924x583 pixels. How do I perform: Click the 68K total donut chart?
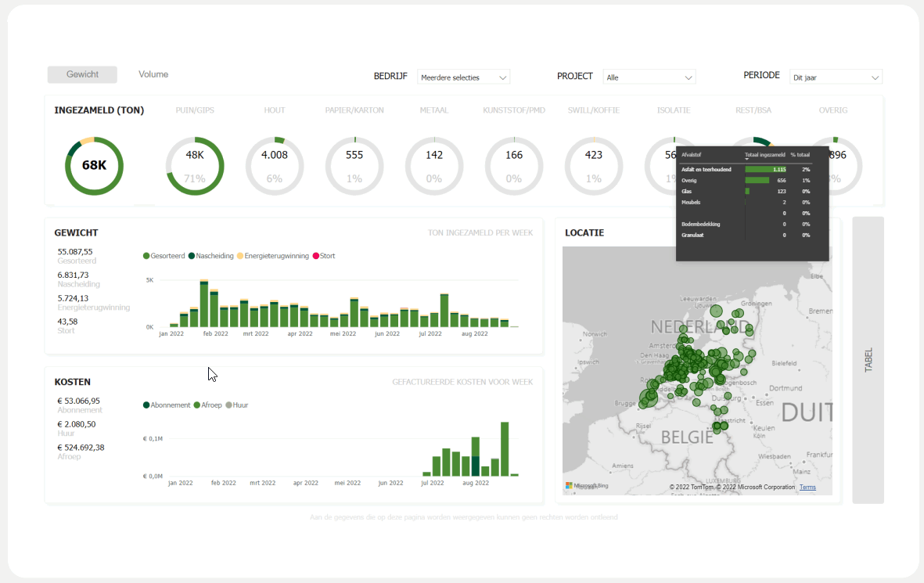pyautogui.click(x=94, y=166)
